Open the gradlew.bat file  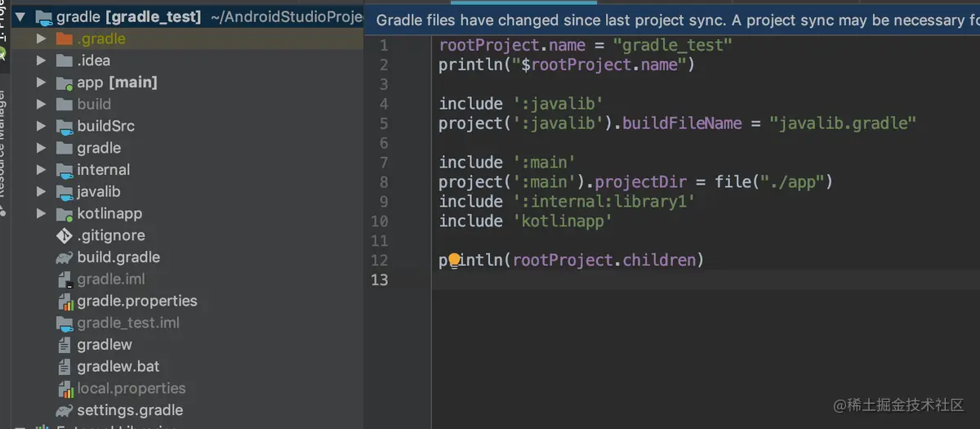click(x=117, y=367)
